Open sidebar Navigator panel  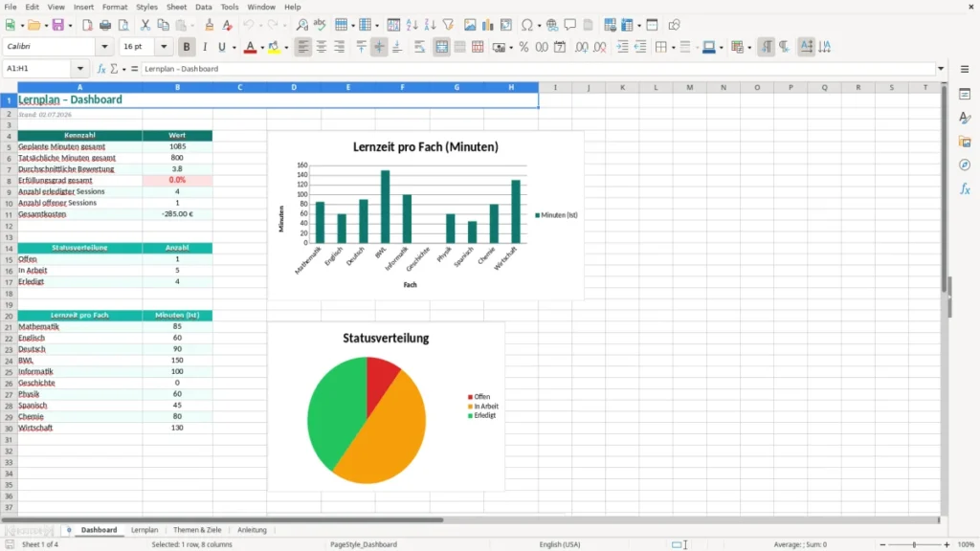click(x=965, y=165)
